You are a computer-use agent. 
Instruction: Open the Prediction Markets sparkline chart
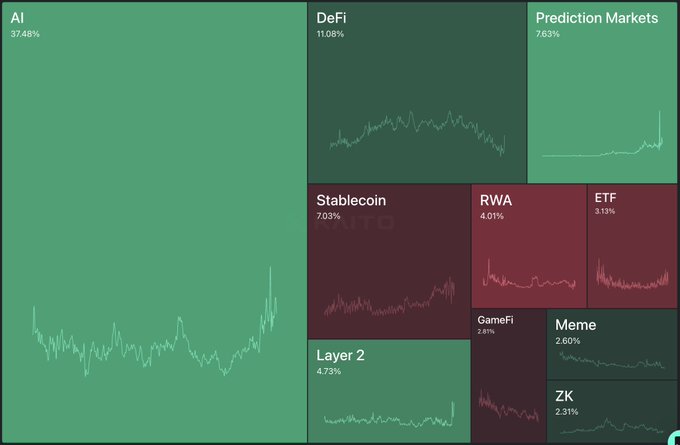click(x=602, y=147)
